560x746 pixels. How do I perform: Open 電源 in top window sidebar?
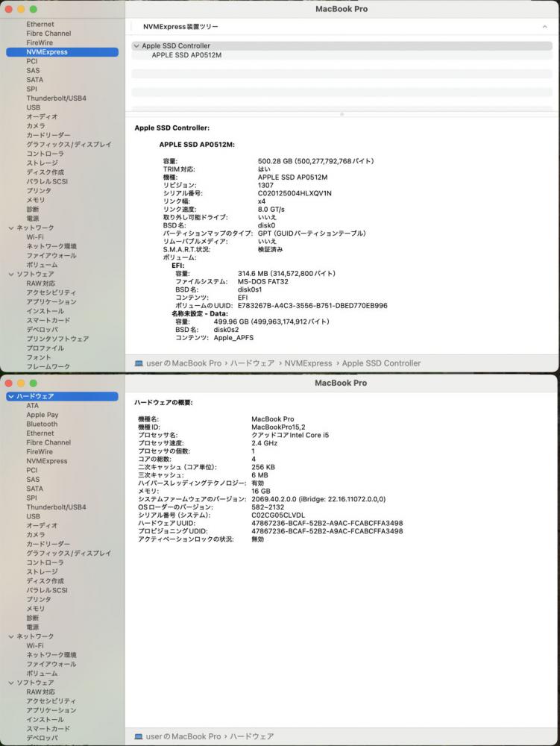tap(32, 219)
